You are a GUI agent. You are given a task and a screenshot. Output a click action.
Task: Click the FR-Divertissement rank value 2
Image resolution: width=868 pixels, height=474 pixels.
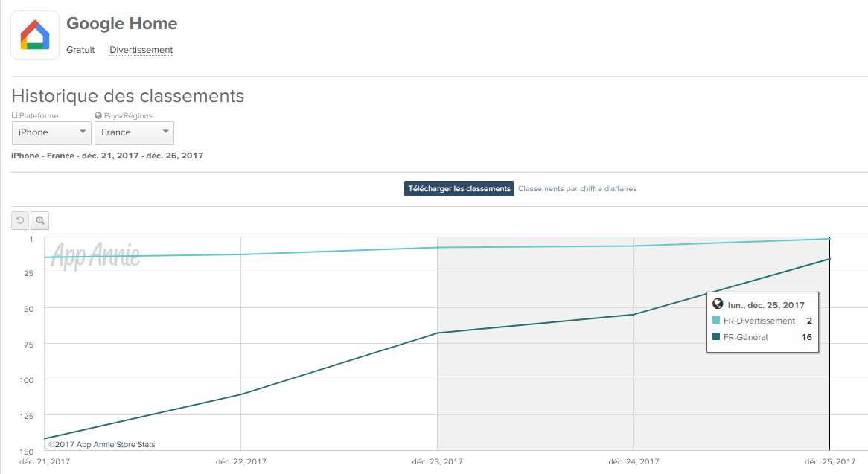pos(809,321)
